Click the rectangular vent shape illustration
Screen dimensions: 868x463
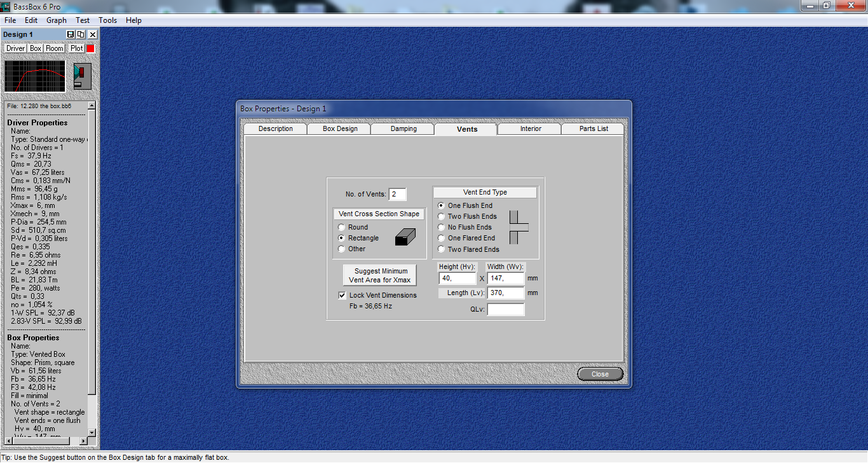405,238
